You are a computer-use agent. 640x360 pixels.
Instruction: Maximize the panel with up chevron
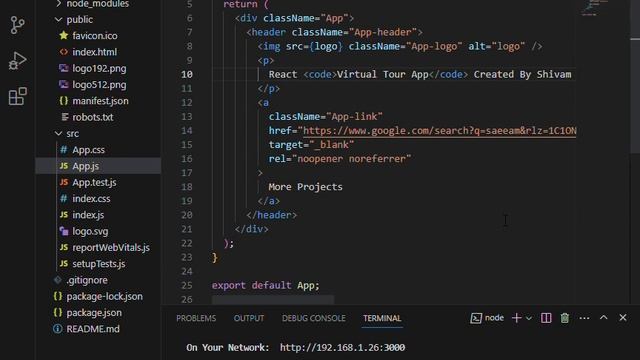click(x=604, y=318)
